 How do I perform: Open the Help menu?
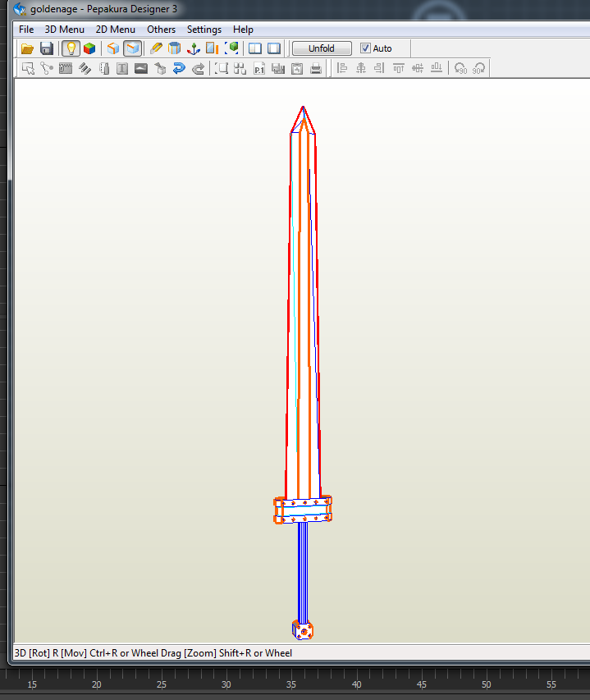(243, 30)
